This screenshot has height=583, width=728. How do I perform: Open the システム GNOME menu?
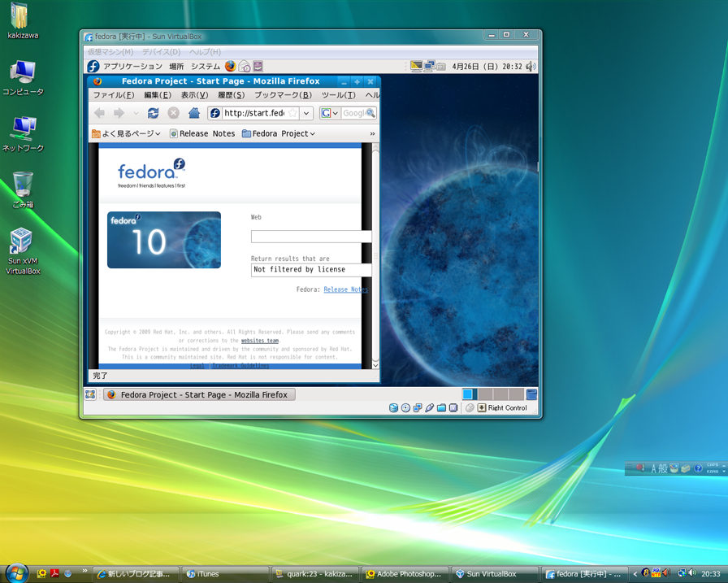(206, 67)
